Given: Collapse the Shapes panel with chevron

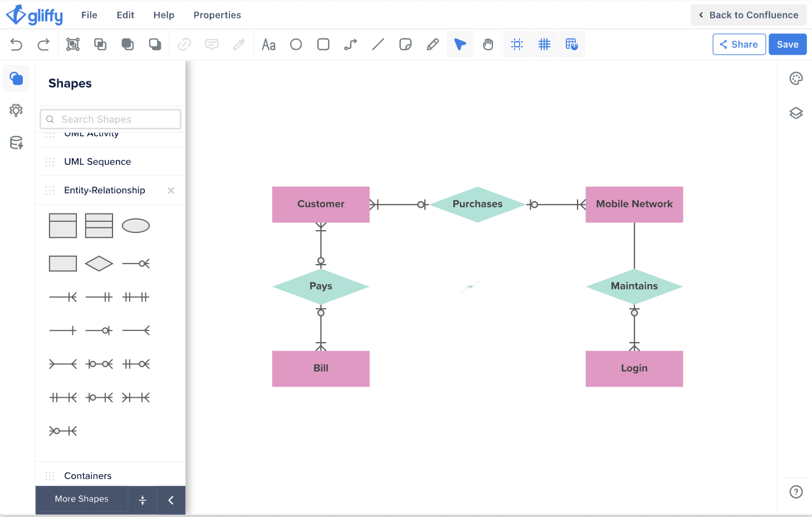Looking at the screenshot, I should pos(171,500).
